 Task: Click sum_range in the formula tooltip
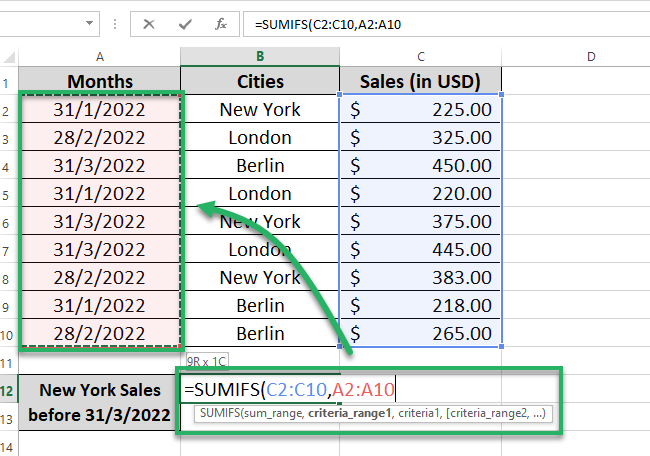pos(273,413)
